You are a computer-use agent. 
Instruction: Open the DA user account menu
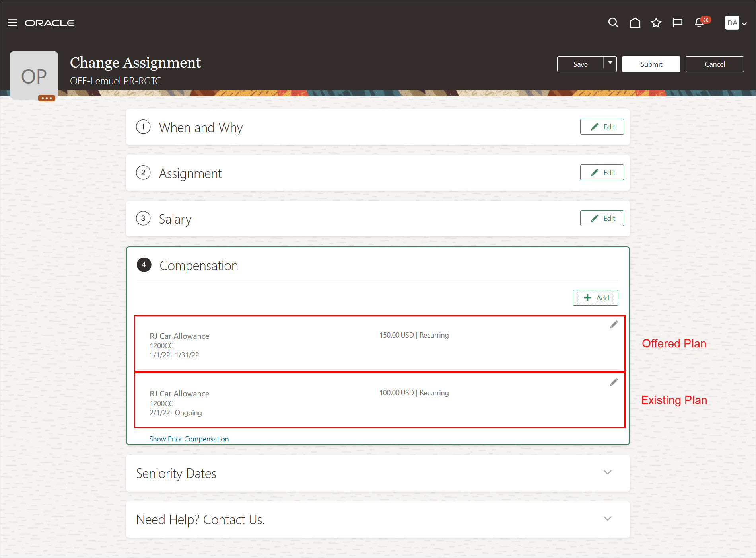(735, 23)
